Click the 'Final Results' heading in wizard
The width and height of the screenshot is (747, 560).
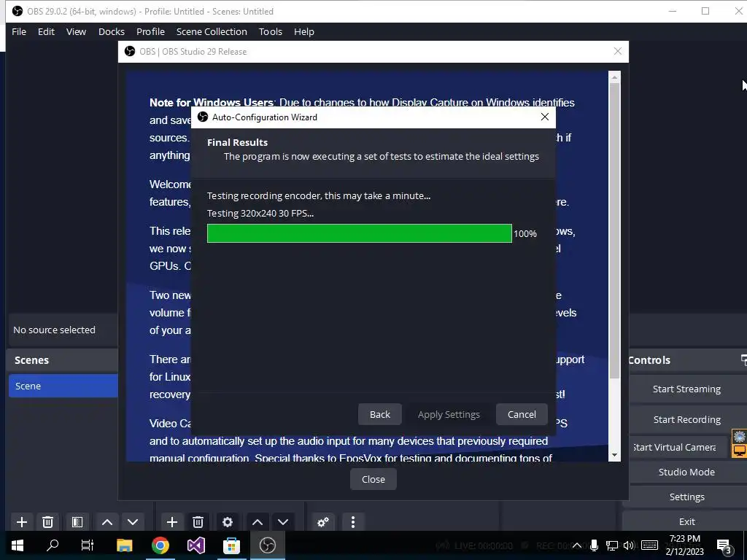pyautogui.click(x=237, y=142)
